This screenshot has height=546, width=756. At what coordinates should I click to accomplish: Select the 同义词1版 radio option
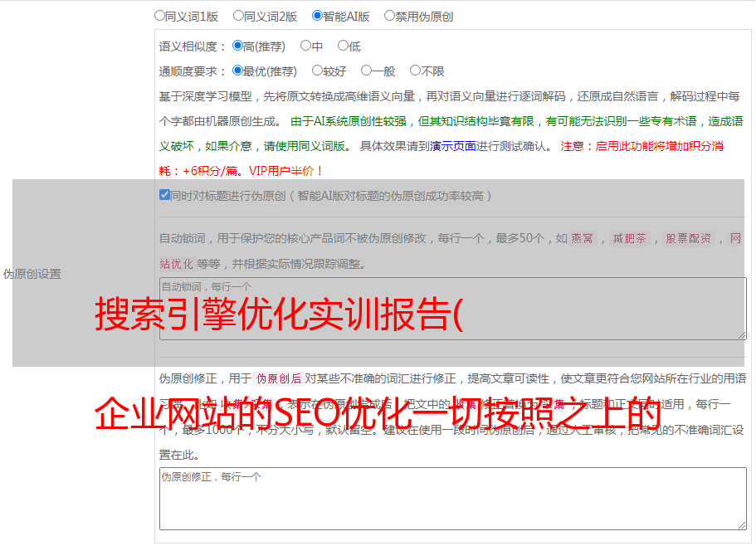(x=159, y=16)
